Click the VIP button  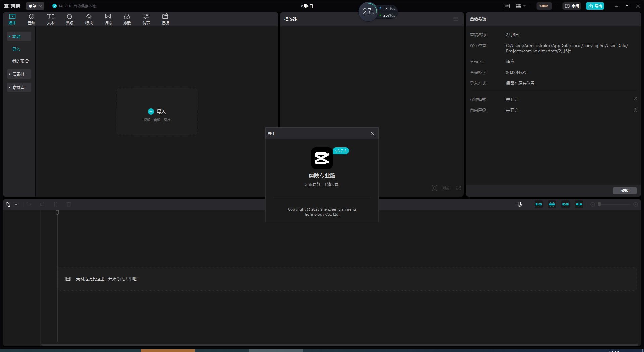click(544, 6)
